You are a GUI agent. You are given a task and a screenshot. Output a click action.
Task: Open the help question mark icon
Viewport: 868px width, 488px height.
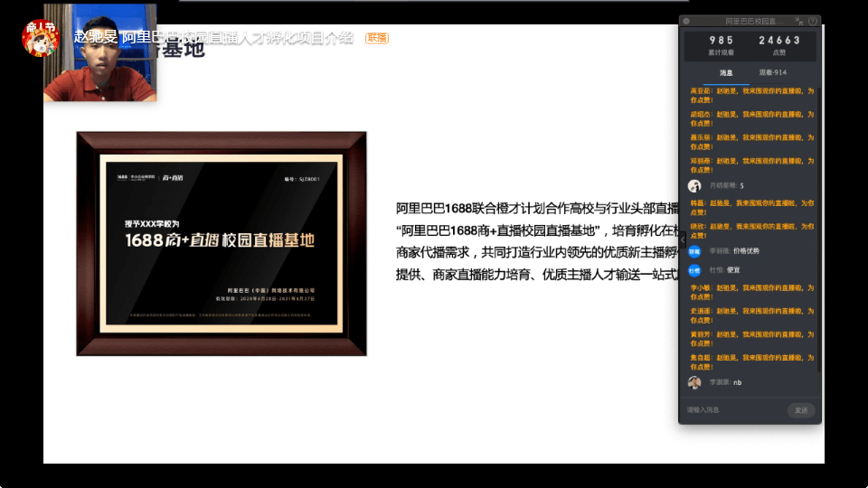813,21
